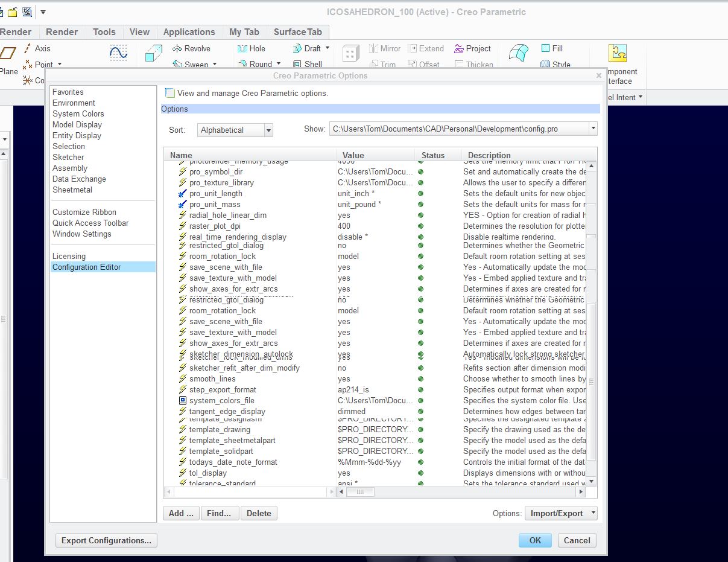Select the sketcher_refit_after_dim_modify row
The image size is (728, 562).
[375, 368]
